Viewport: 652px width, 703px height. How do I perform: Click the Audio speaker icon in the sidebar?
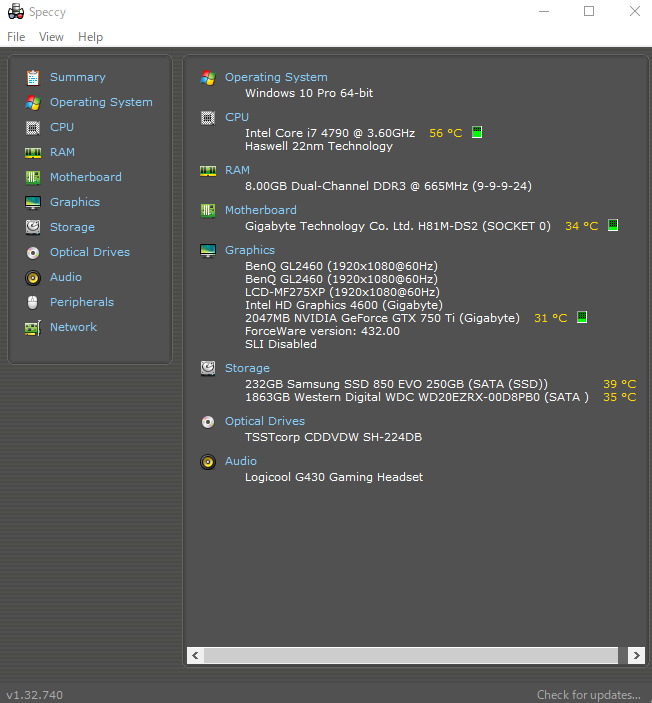point(33,277)
